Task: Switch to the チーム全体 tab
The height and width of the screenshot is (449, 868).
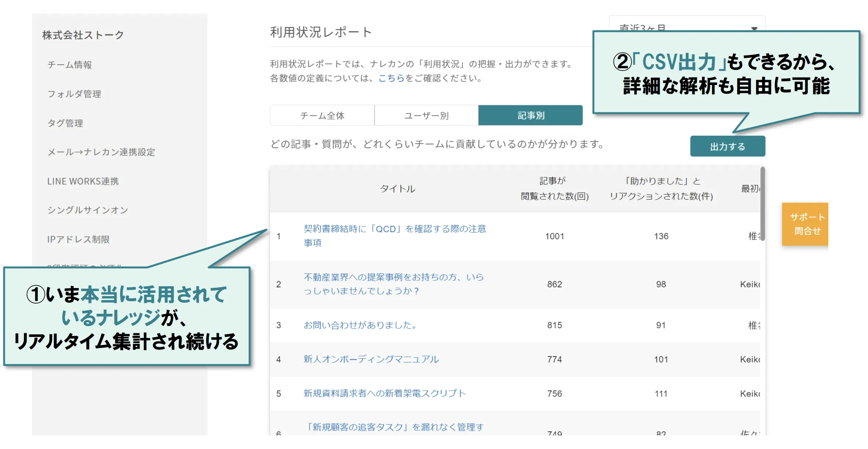Action: click(322, 115)
